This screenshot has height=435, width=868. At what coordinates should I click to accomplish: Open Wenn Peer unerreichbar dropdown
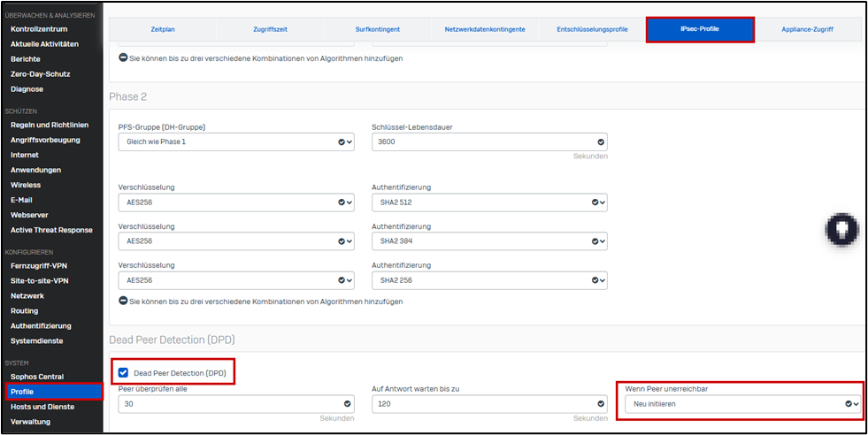tap(743, 404)
